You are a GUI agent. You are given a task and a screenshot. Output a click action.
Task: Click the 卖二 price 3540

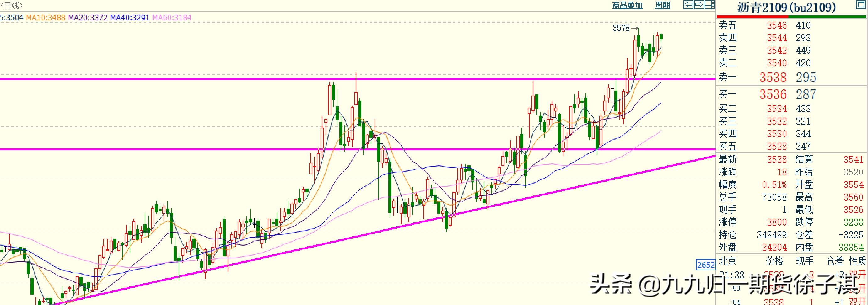click(777, 63)
